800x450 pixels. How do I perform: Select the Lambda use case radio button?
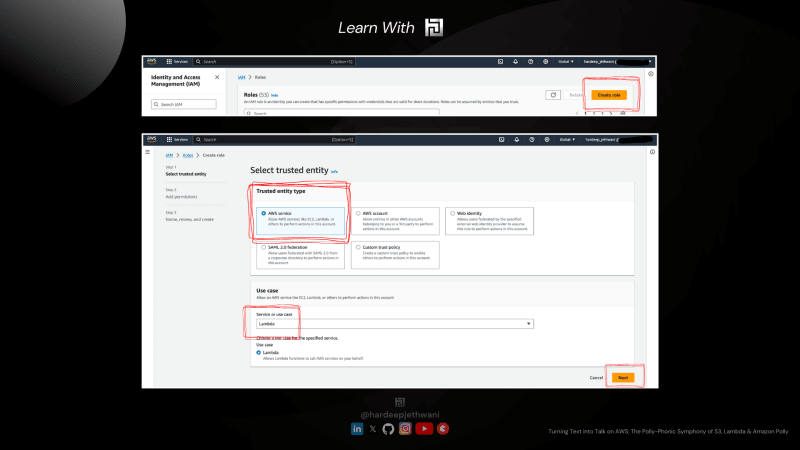(x=259, y=353)
